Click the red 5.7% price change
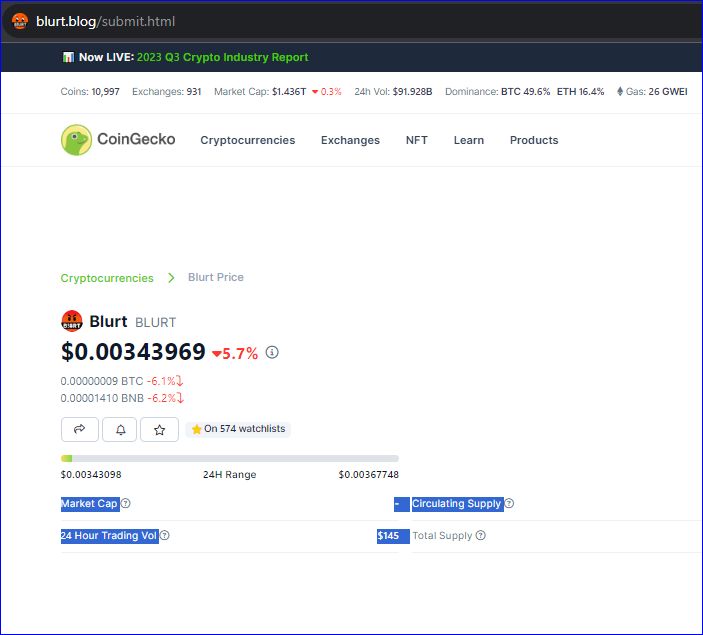Image resolution: width=703 pixels, height=635 pixels. coord(235,353)
